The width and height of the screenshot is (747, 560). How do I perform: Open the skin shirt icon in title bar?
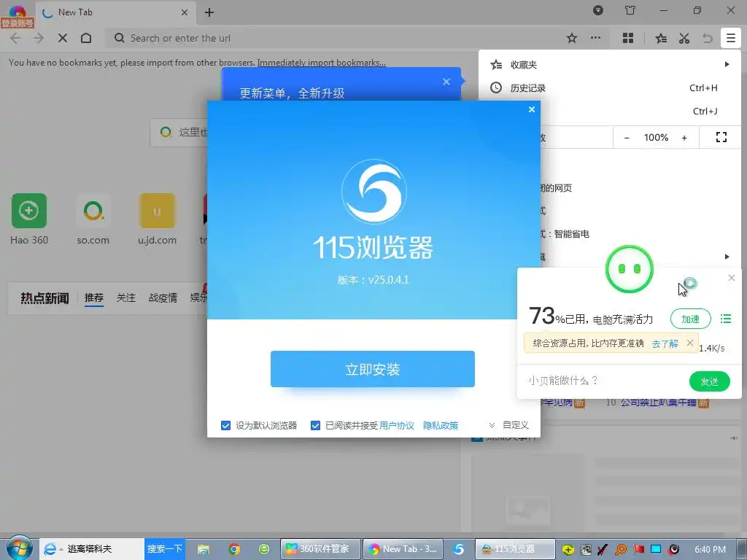click(630, 10)
